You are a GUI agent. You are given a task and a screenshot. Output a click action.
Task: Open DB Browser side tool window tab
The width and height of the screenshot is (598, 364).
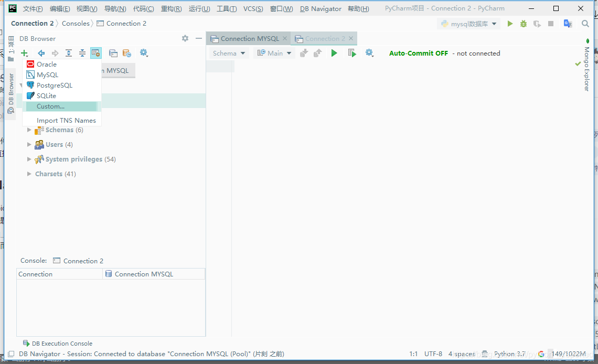tap(10, 93)
